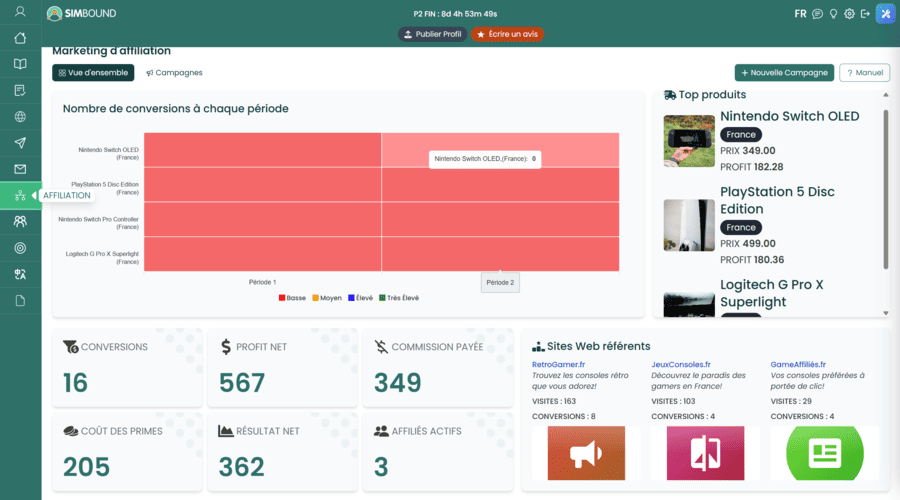This screenshot has width=900, height=500.
Task: Click Résultat Net chart icon
Action: coord(226,431)
